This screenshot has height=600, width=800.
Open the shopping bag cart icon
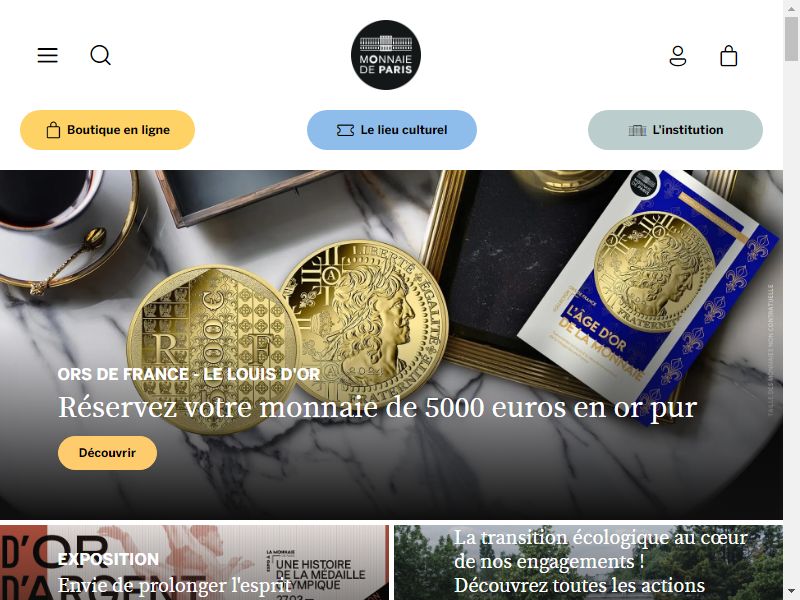[729, 56]
